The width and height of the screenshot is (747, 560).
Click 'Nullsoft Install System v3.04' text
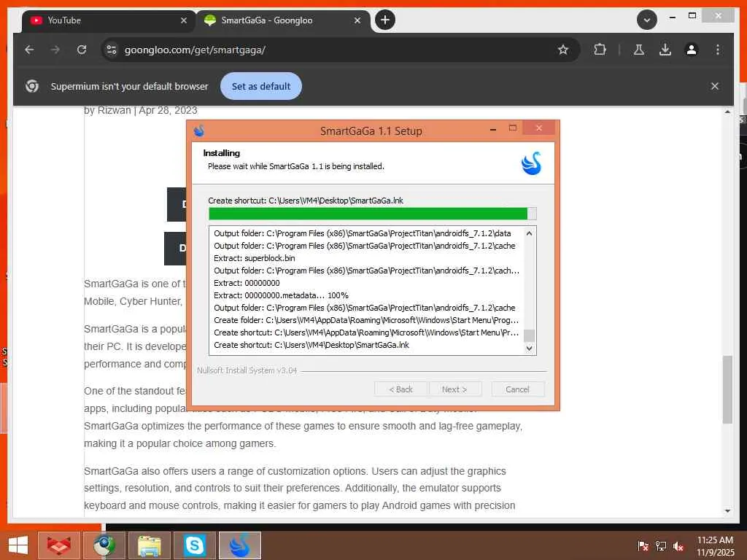[x=247, y=370]
